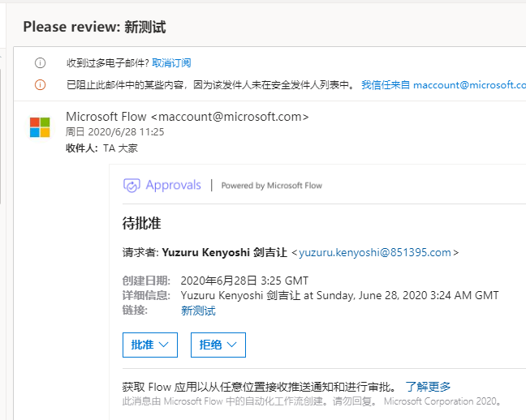This screenshot has height=420, width=526.
Task: Click the orange warning icon for blocked content
Action: pos(41,85)
